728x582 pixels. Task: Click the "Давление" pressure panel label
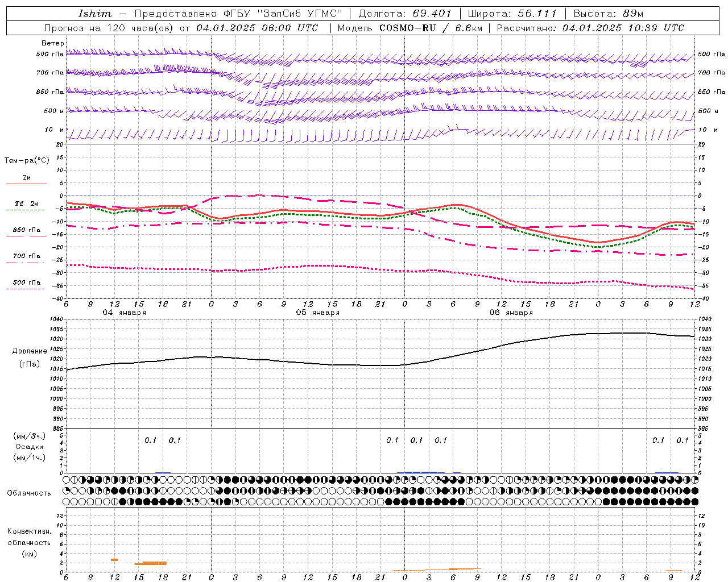(29, 351)
